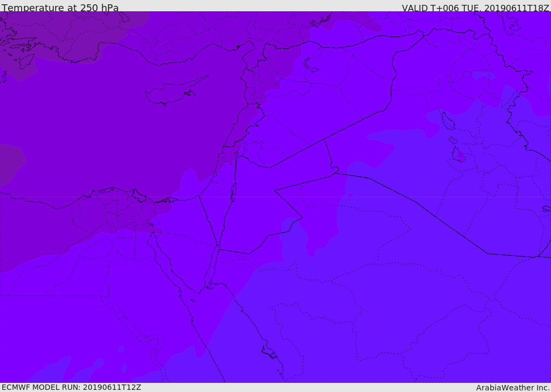Viewport: 551px width, 392px height.
Task: Click the 'ECMWF MODEL RUN: 20190611T12Z' text
Action: point(72,387)
